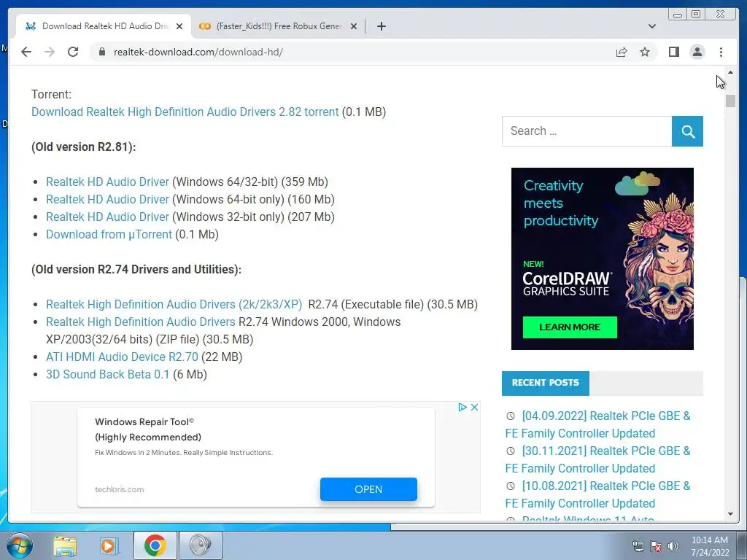Click the address bar URL

tap(198, 52)
